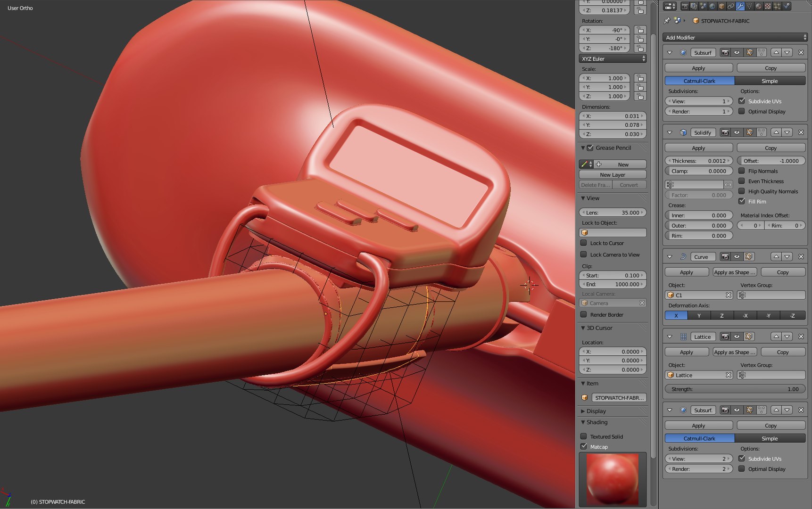The width and height of the screenshot is (812, 509).
Task: Click New Layer in Grease Pencil
Action: [x=613, y=175]
